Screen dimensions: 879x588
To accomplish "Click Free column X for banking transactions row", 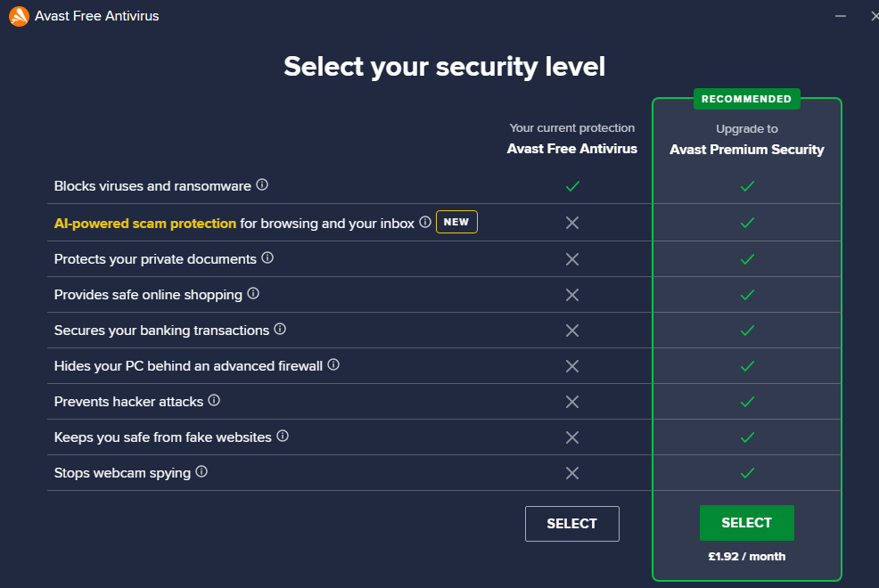I will pyautogui.click(x=572, y=331).
